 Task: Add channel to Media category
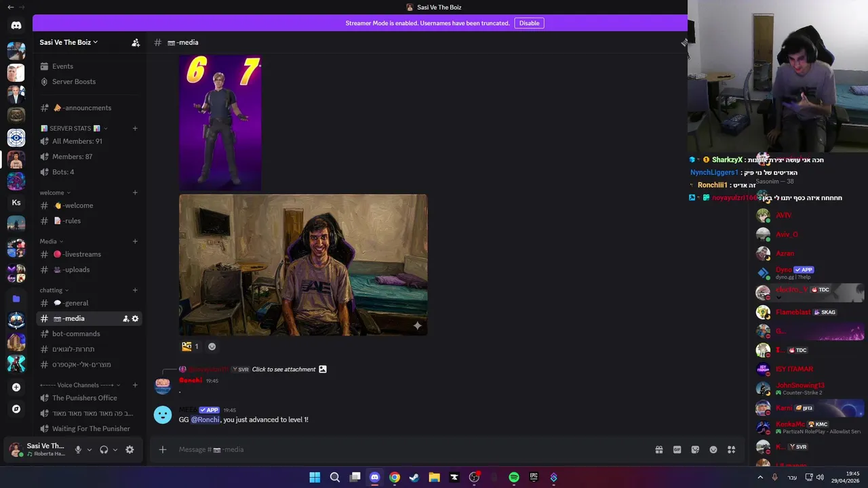point(135,241)
